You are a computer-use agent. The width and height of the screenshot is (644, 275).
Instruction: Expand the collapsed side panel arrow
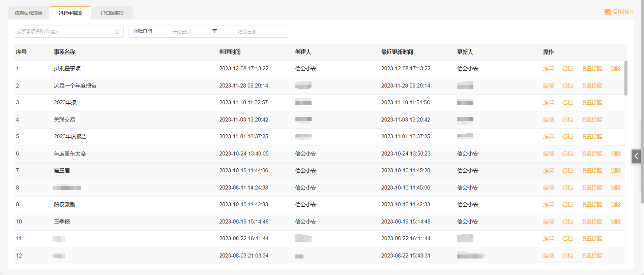(636, 156)
